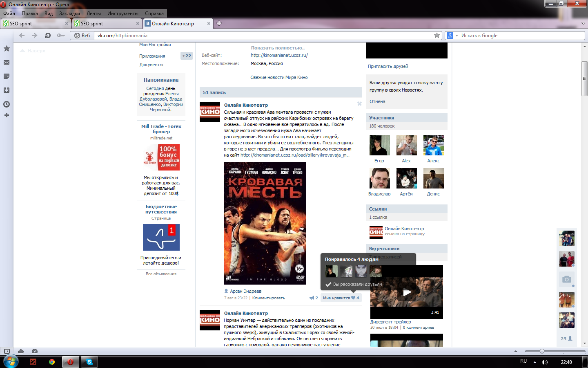The image size is (588, 368).
Task: Click the Веб site security badge
Action: (x=82, y=36)
